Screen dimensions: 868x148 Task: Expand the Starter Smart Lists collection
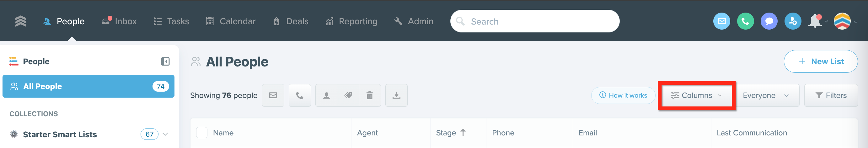[165, 134]
